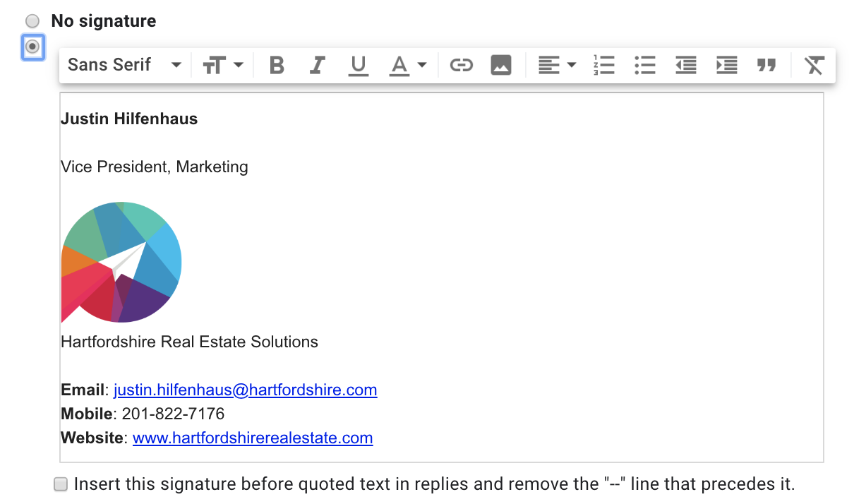Select the bulleted list icon
Viewport: 854px width, 504px height.
coord(645,64)
